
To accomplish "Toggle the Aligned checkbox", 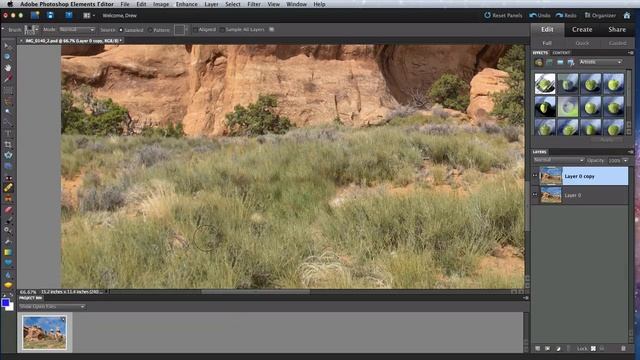I will [195, 29].
